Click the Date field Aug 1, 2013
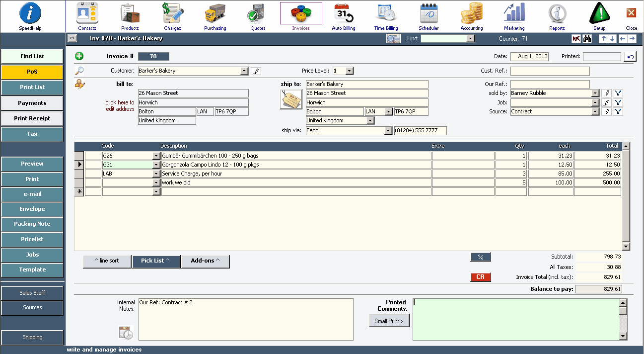This screenshot has width=644, height=354. (529, 56)
